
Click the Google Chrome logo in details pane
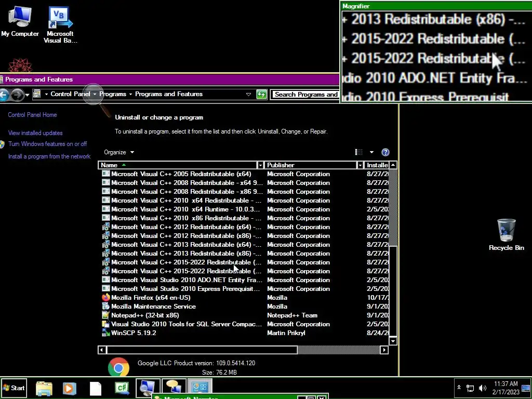pos(118,367)
